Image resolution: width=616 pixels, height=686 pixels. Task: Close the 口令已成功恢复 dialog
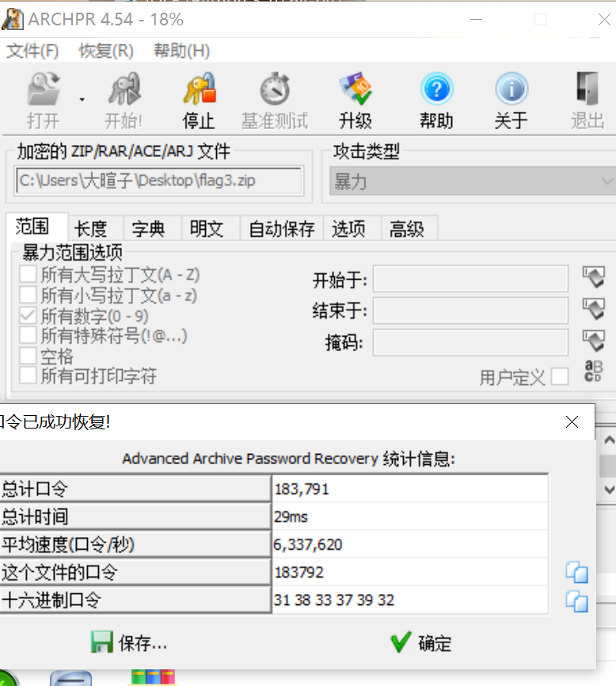(x=572, y=421)
